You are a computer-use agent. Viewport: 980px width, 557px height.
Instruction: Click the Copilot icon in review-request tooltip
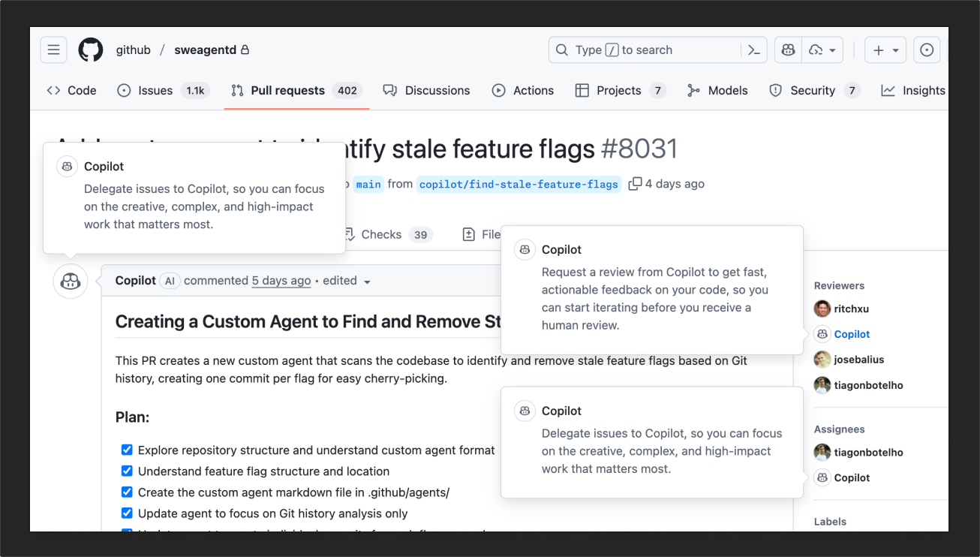point(525,250)
